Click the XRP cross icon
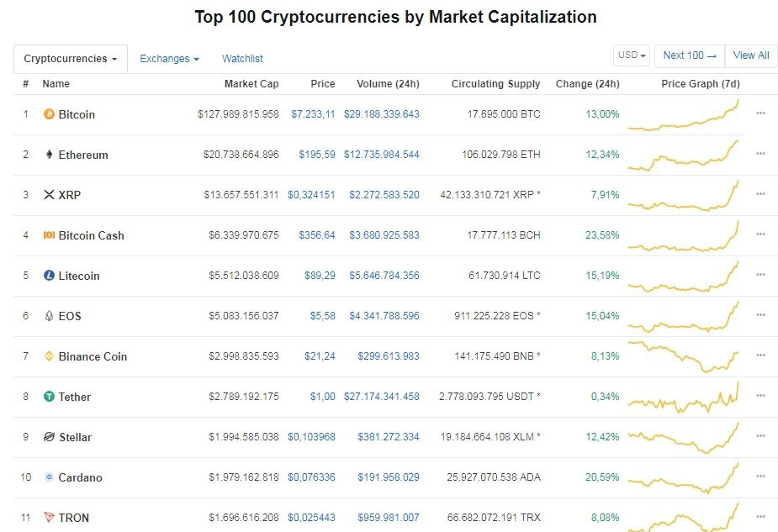The image size is (778, 532). (50, 195)
